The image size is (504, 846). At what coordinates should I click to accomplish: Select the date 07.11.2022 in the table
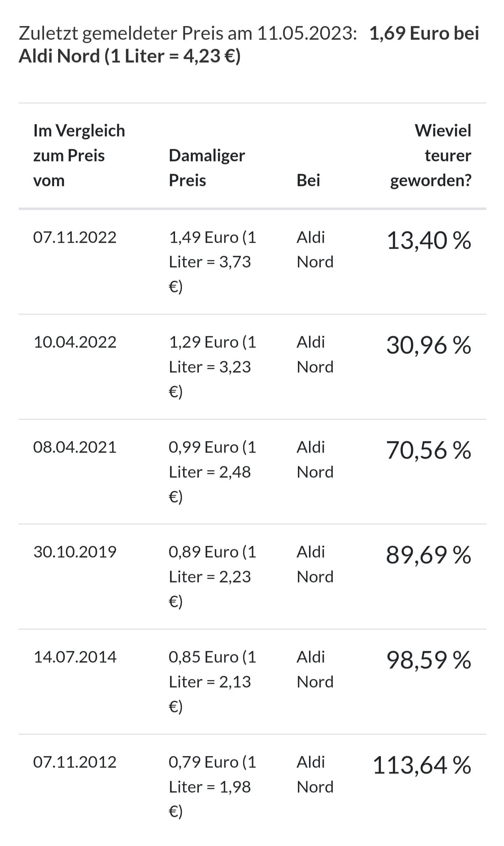[75, 238]
